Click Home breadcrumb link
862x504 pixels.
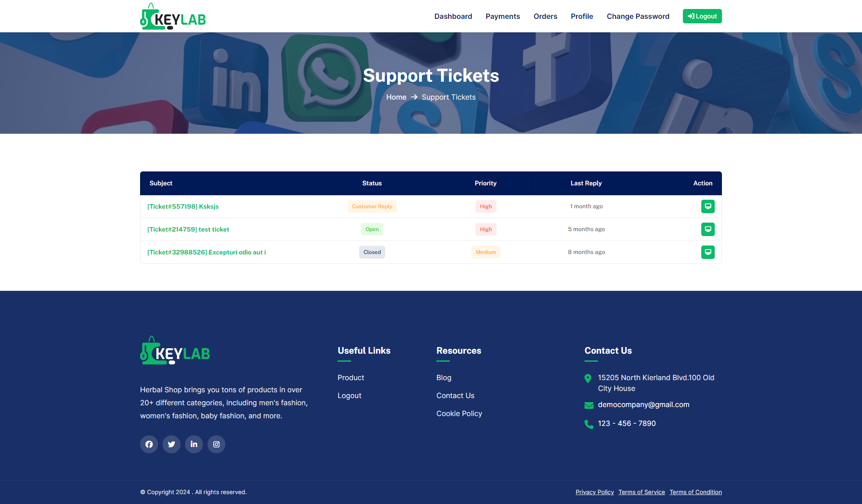click(396, 97)
